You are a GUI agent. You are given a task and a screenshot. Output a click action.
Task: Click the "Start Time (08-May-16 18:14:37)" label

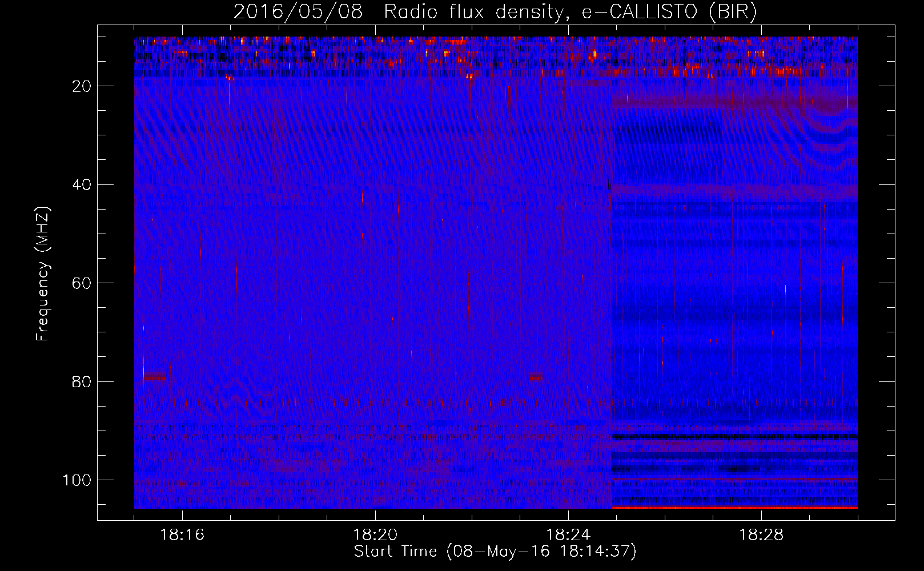[x=495, y=551]
